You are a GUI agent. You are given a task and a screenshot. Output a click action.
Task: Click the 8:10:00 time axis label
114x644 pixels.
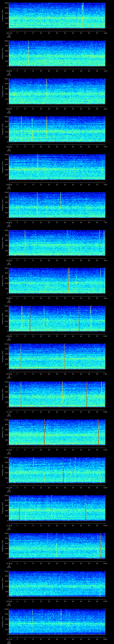coord(9,374)
